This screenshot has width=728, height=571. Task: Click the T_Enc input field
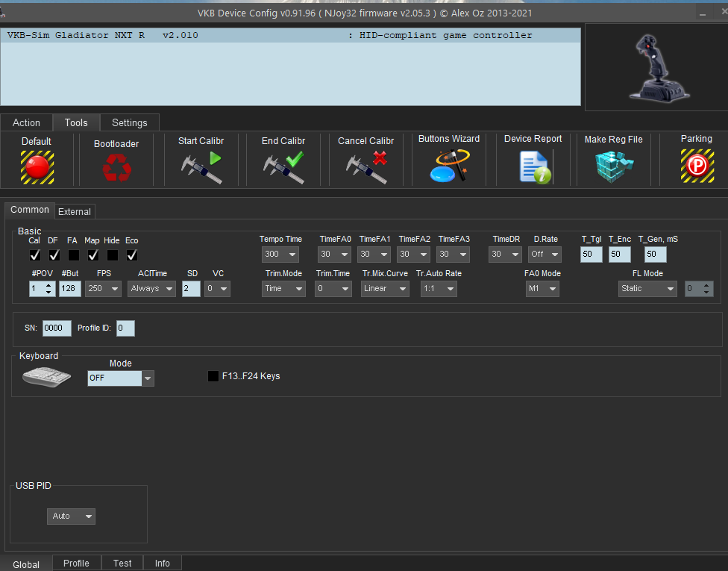[620, 254]
